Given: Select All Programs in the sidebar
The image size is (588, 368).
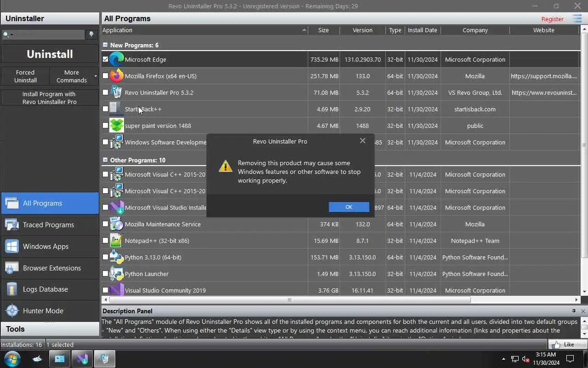Looking at the screenshot, I should tap(50, 203).
